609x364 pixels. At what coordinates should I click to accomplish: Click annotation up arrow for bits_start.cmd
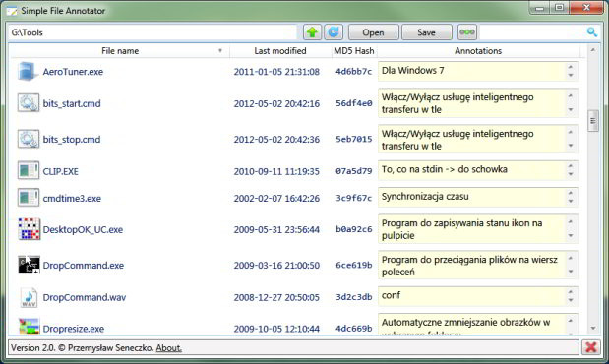571,95
